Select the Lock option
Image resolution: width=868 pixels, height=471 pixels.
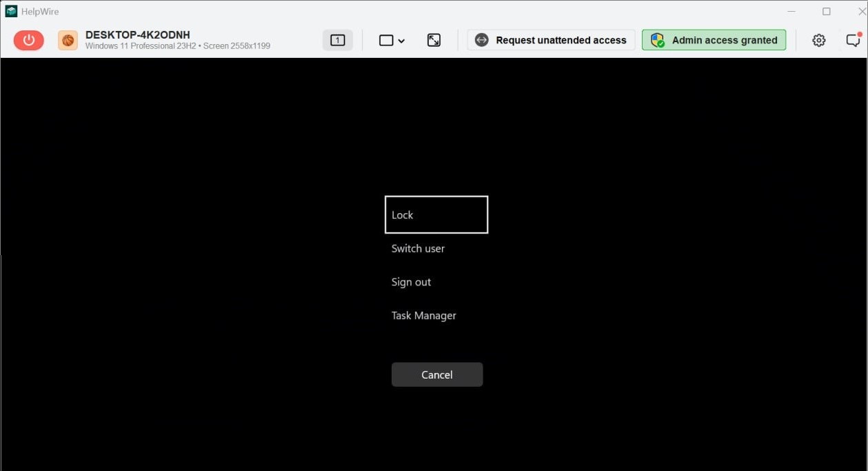point(436,214)
